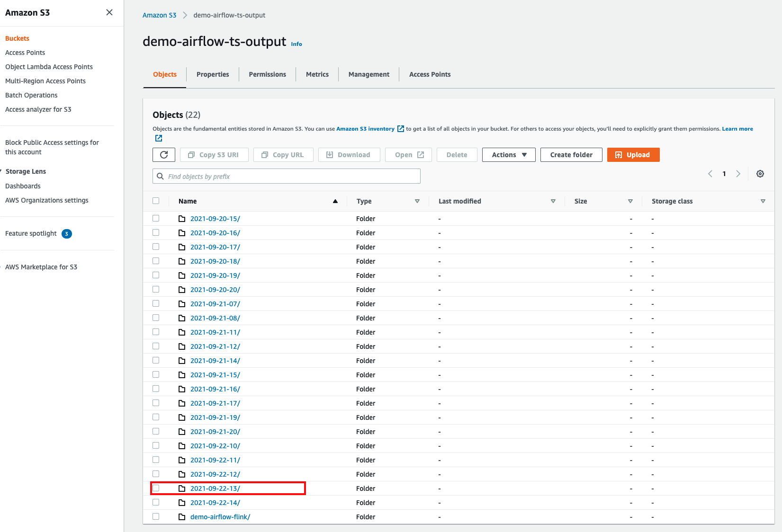
Task: Open AWS Marketplace for S3 link
Action: (x=41, y=267)
